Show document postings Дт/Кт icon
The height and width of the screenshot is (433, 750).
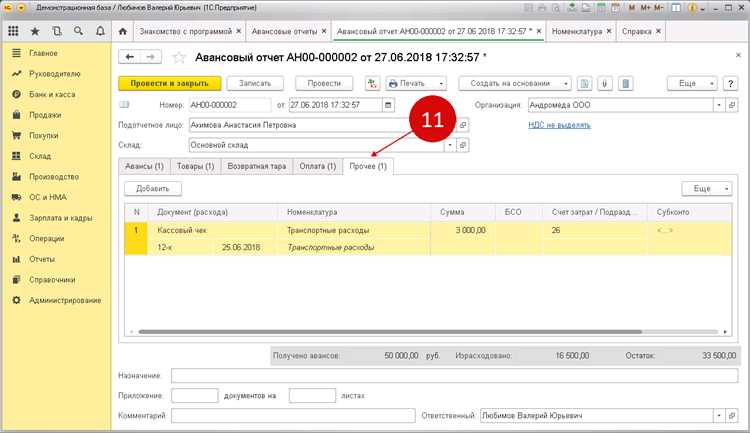click(372, 83)
